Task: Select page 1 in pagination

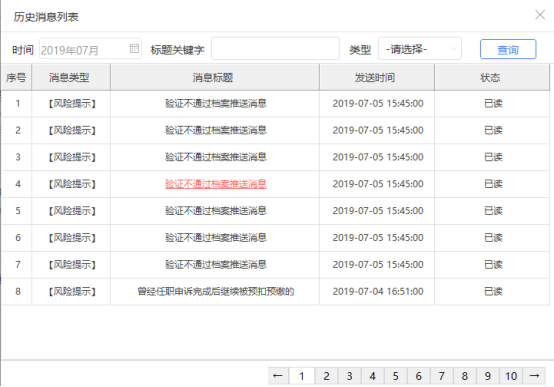Action: [x=302, y=376]
